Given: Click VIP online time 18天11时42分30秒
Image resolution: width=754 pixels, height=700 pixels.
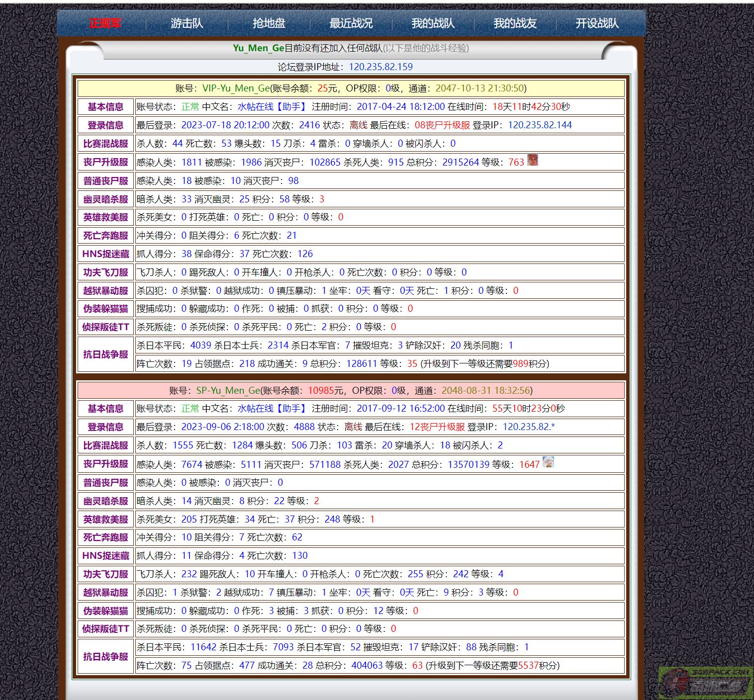Looking at the screenshot, I should point(531,107).
